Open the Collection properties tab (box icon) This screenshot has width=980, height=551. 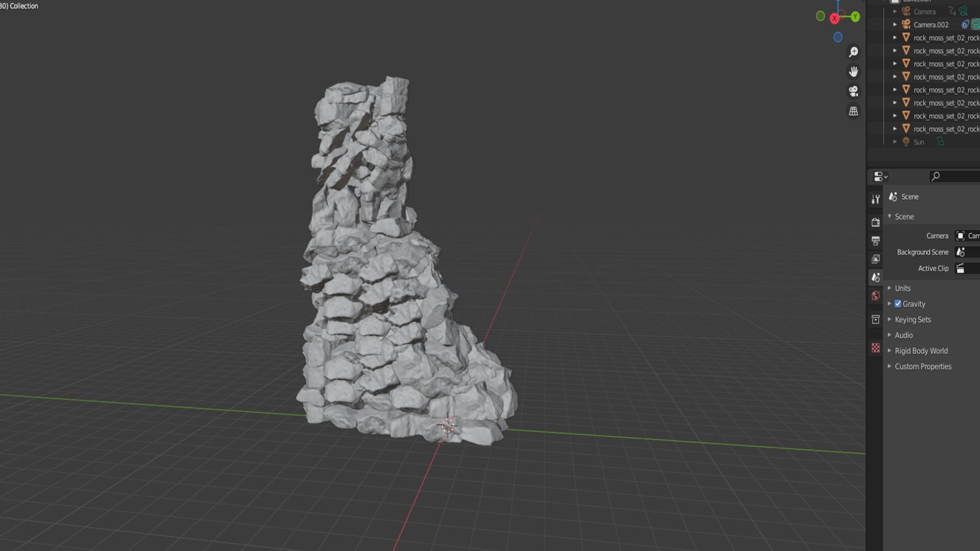[876, 319]
